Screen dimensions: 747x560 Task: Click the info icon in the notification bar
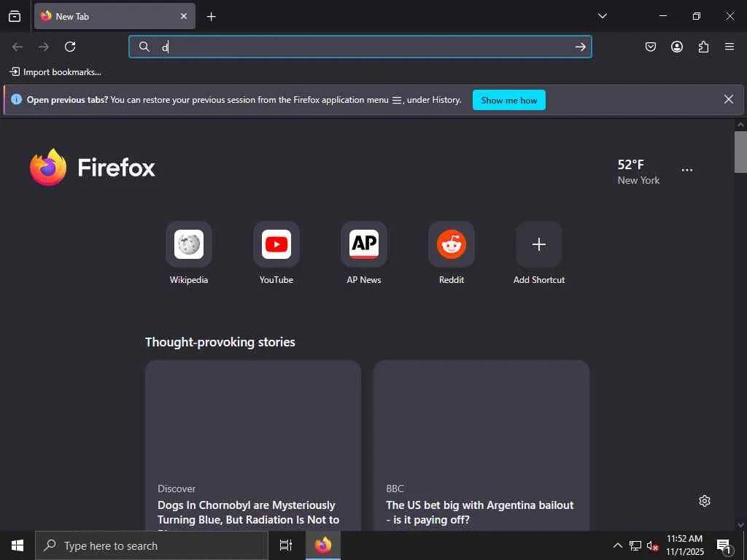tap(16, 99)
